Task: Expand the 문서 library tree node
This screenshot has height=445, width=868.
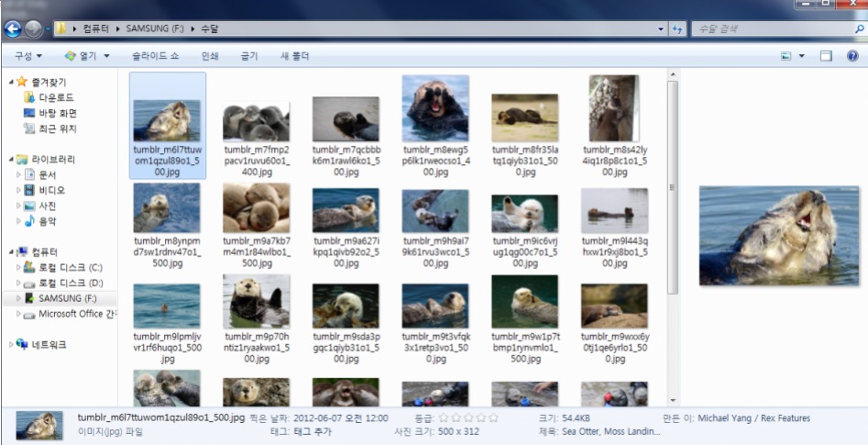Action: [18, 174]
